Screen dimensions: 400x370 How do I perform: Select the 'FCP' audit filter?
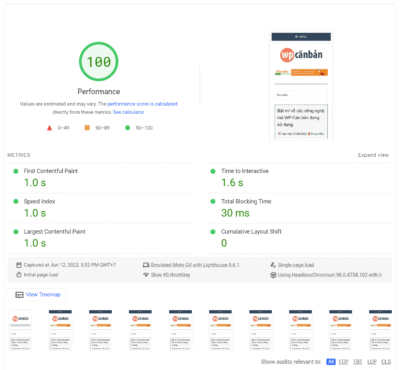[343, 362]
